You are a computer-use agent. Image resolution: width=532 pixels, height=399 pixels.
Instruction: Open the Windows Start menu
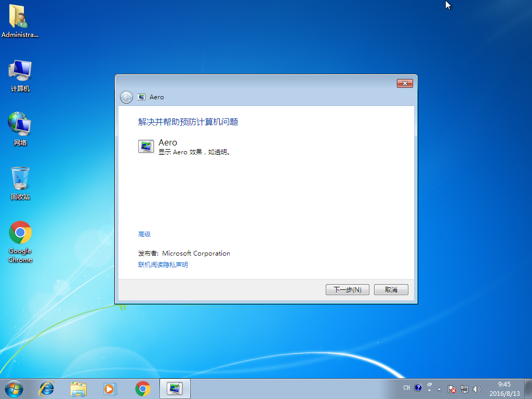click(x=14, y=389)
